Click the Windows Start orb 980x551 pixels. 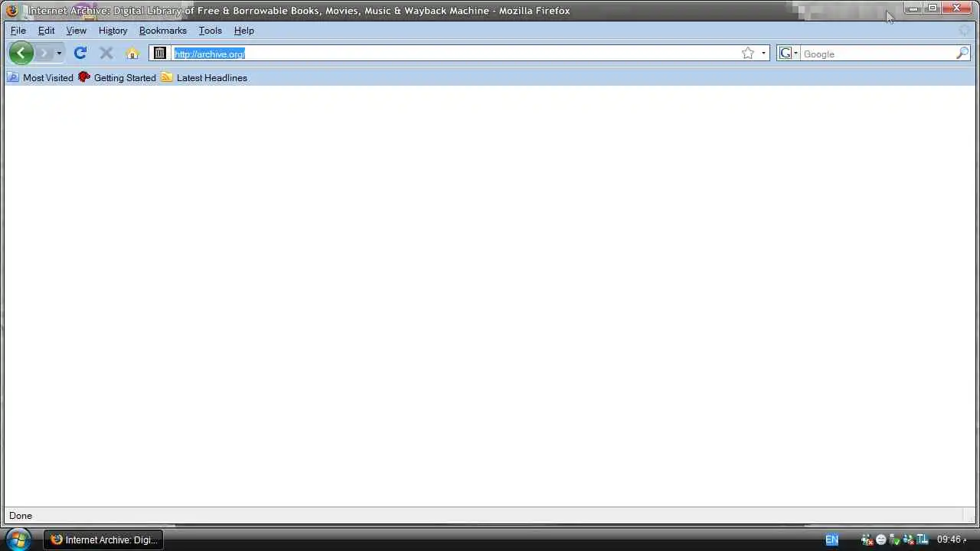click(18, 540)
